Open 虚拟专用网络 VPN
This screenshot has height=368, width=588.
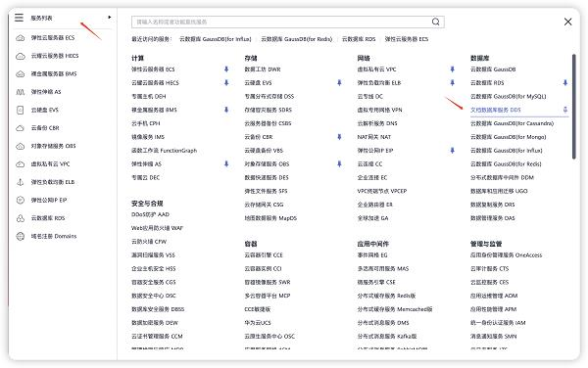coord(380,110)
